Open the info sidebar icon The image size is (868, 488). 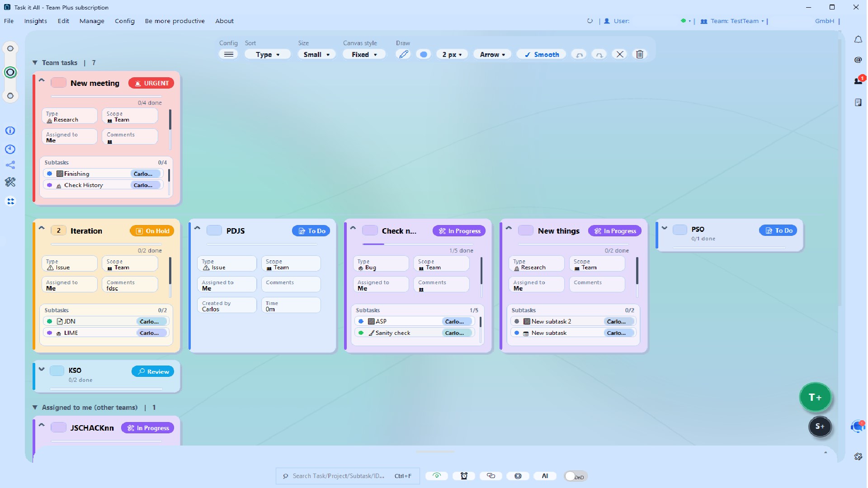pyautogui.click(x=10, y=131)
